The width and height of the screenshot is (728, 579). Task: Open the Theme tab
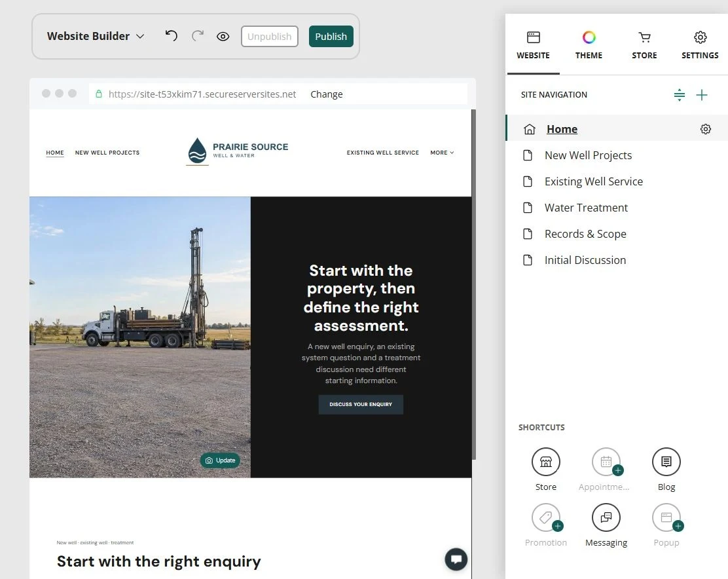(589, 45)
